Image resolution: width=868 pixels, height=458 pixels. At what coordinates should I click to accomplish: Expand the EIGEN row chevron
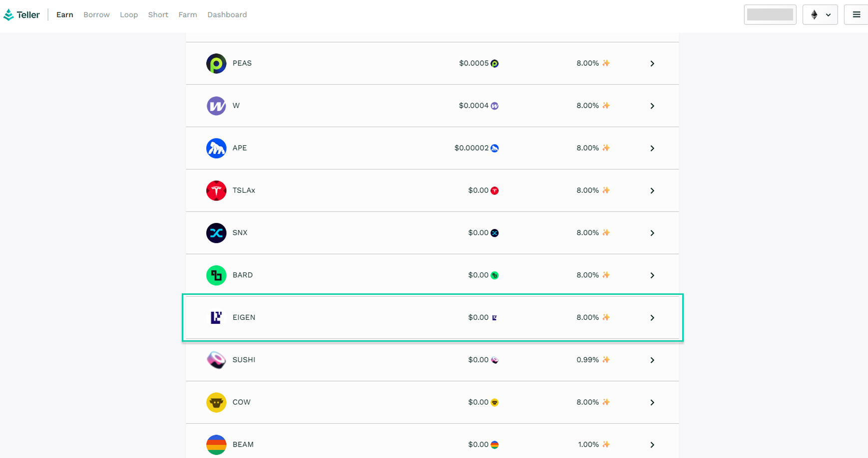[x=652, y=318]
